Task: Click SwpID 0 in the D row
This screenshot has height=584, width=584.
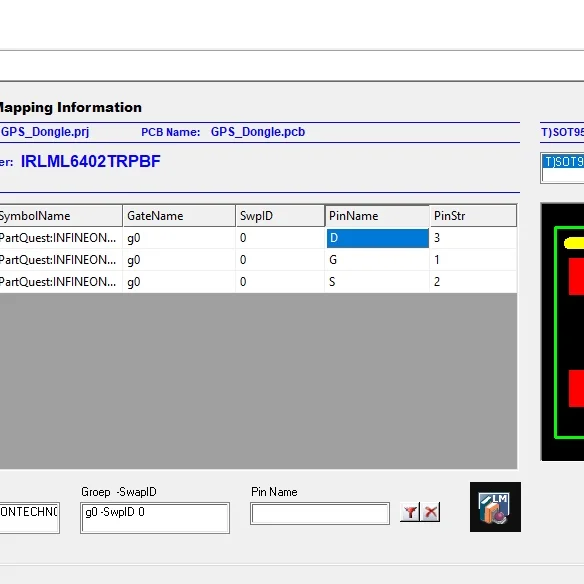Action: pos(280,238)
